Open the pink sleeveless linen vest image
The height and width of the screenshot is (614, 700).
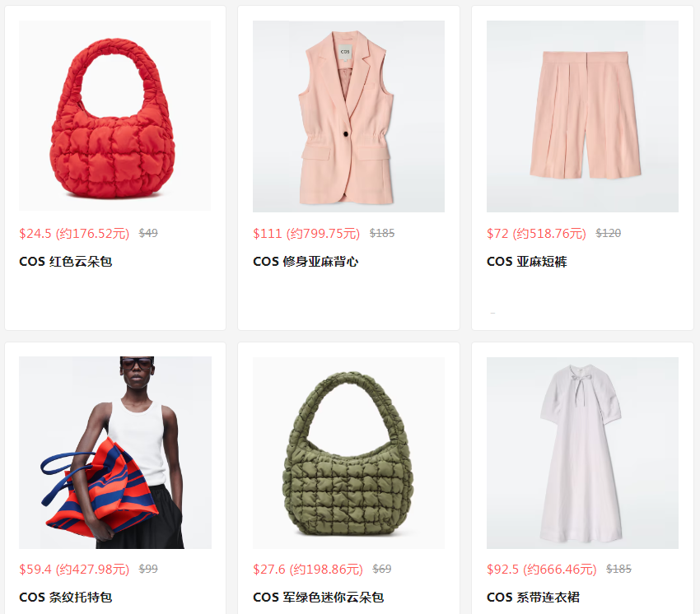(348, 116)
